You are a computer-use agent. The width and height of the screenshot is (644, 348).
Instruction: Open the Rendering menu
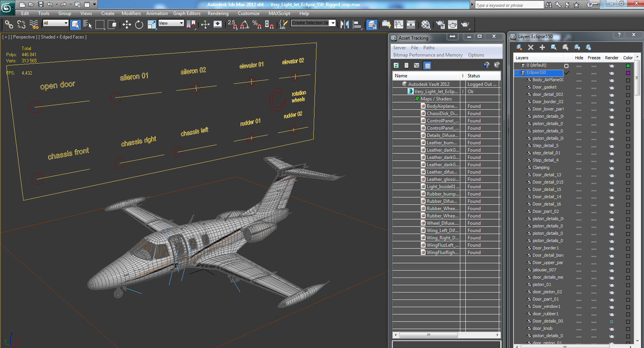[218, 13]
